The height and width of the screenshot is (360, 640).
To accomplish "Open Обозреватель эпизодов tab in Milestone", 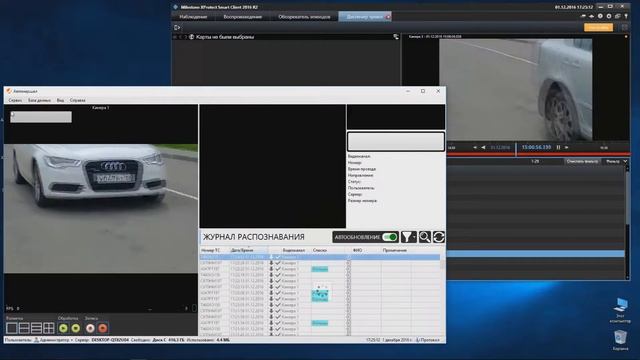I will click(304, 17).
